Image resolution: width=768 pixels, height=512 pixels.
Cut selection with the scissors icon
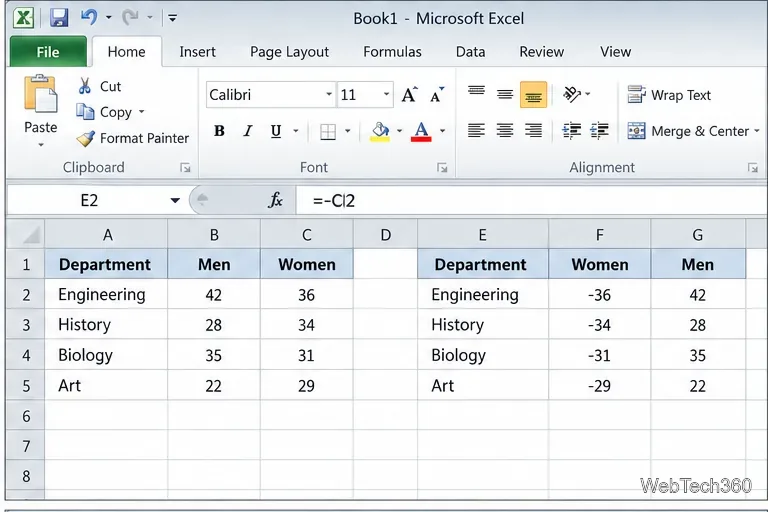click(85, 86)
